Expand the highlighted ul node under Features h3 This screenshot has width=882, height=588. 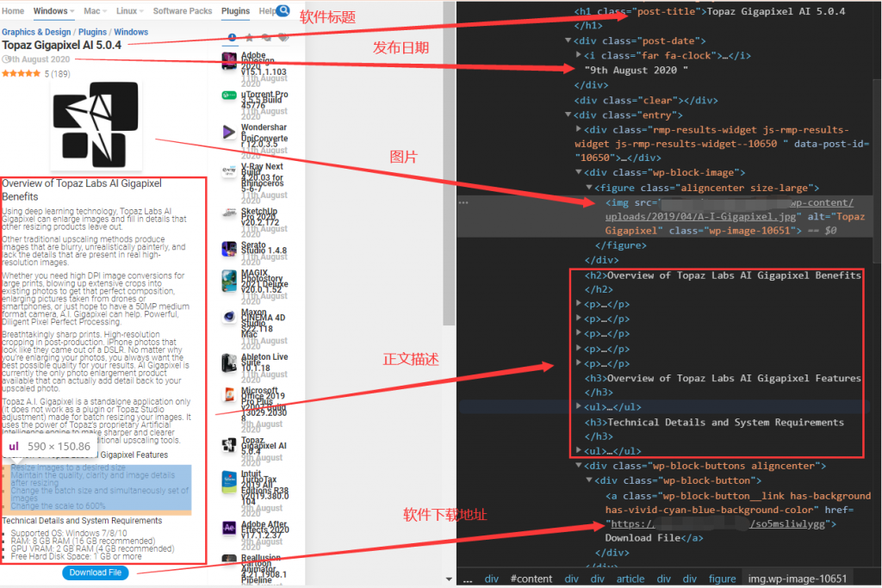click(578, 405)
